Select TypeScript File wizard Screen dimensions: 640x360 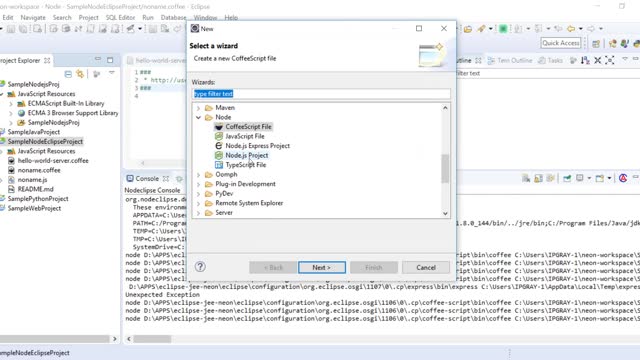[x=245, y=165]
